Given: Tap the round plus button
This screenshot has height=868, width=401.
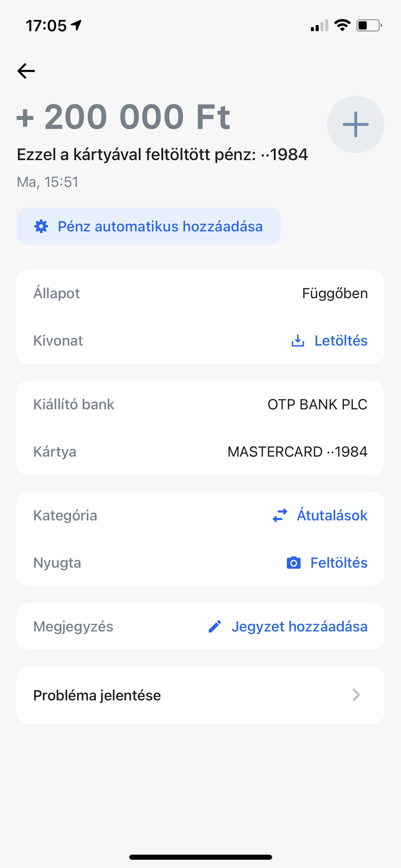Looking at the screenshot, I should click(355, 125).
